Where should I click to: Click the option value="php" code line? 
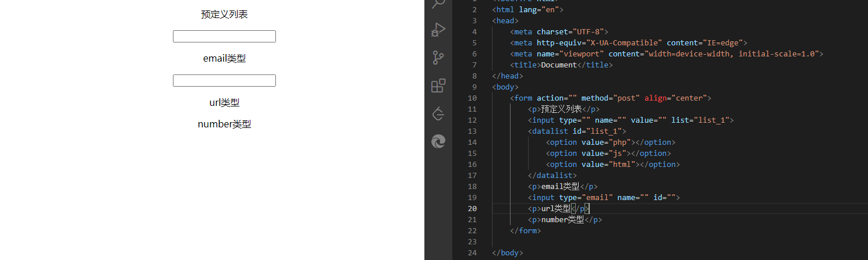[611, 143]
